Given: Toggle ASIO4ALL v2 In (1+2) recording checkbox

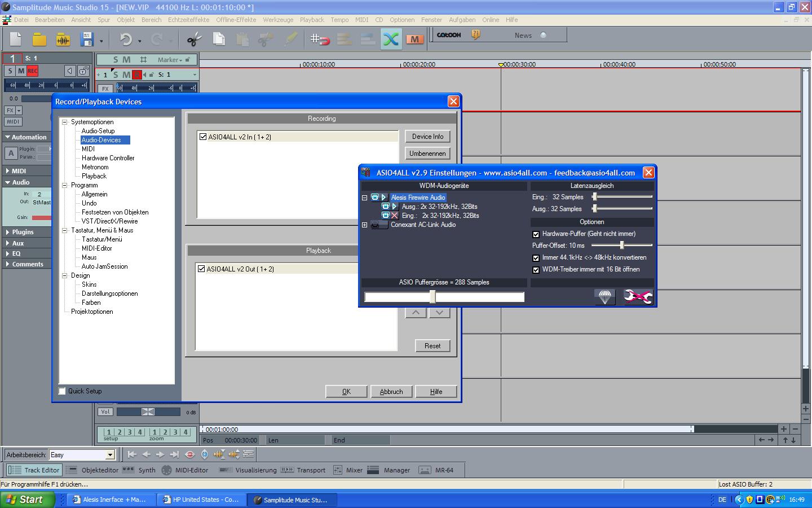Looking at the screenshot, I should coord(203,137).
